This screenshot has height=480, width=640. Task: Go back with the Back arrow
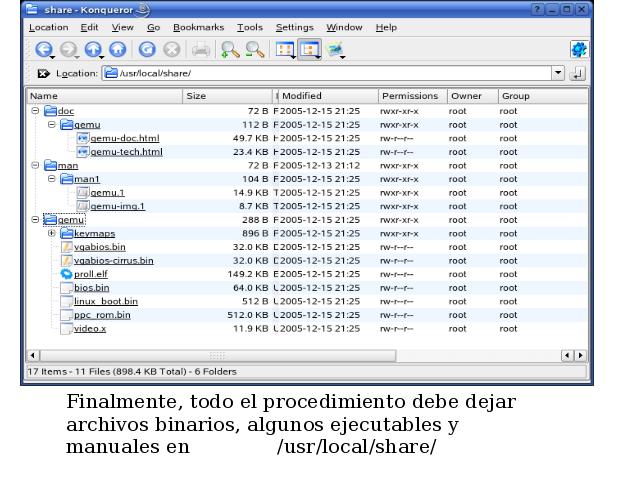point(43,49)
